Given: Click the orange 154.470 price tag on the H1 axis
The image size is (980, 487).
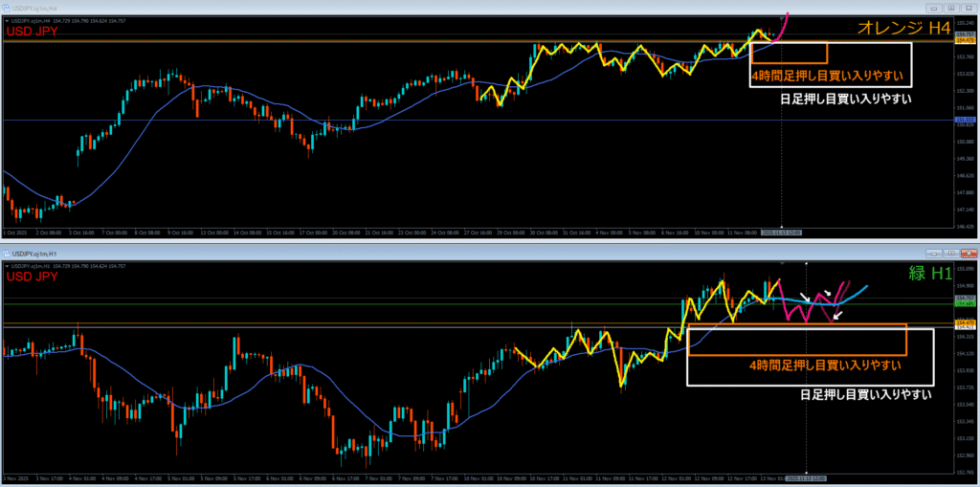Looking at the screenshot, I should 965,322.
